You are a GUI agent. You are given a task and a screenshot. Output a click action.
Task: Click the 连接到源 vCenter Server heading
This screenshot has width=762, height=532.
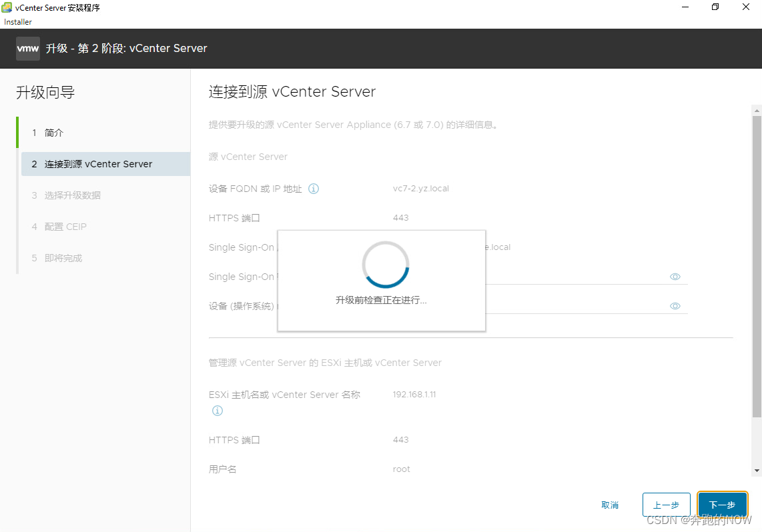(x=292, y=92)
